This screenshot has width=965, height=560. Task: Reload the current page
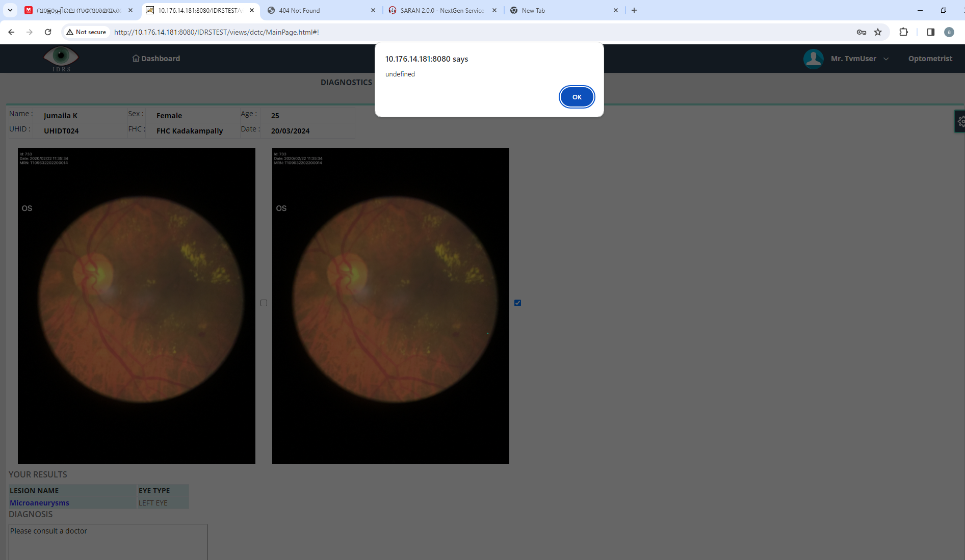pos(48,32)
